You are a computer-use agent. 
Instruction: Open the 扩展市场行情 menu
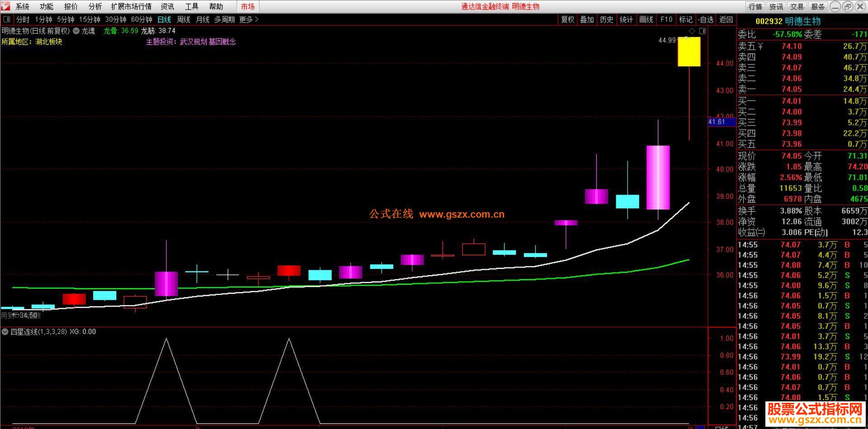[131, 6]
